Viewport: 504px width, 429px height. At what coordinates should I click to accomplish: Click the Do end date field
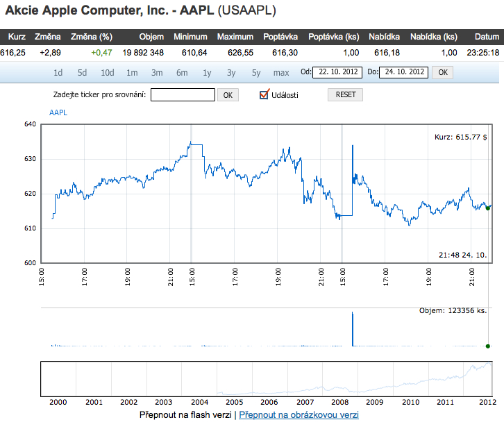[x=404, y=72]
